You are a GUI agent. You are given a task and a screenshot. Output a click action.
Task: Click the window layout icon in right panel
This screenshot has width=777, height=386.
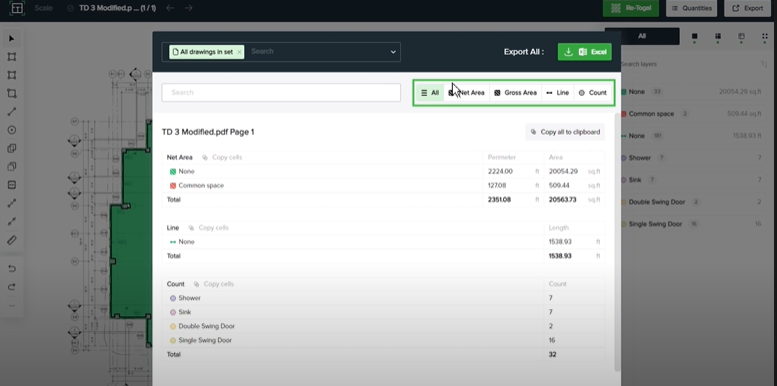(741, 37)
